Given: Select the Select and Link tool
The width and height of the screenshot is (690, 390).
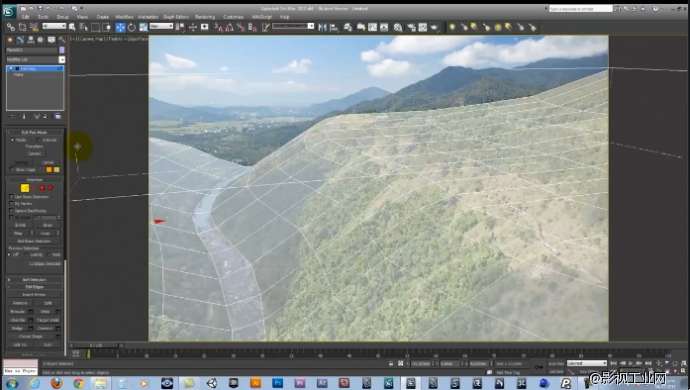Looking at the screenshot, I should pos(11,27).
